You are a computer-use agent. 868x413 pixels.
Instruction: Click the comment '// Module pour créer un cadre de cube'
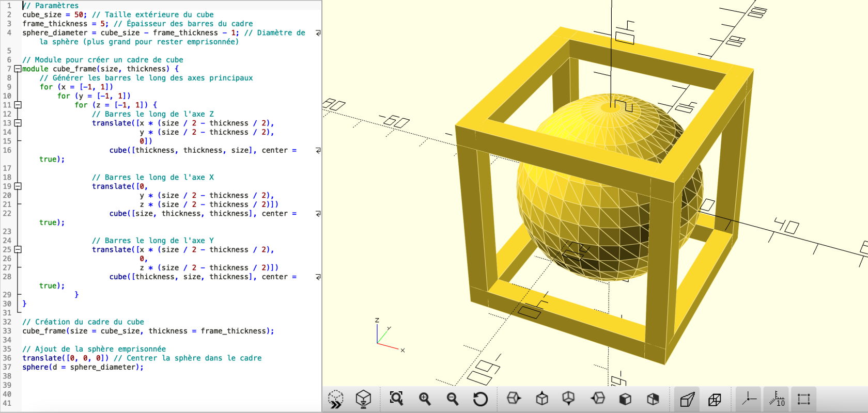(103, 60)
